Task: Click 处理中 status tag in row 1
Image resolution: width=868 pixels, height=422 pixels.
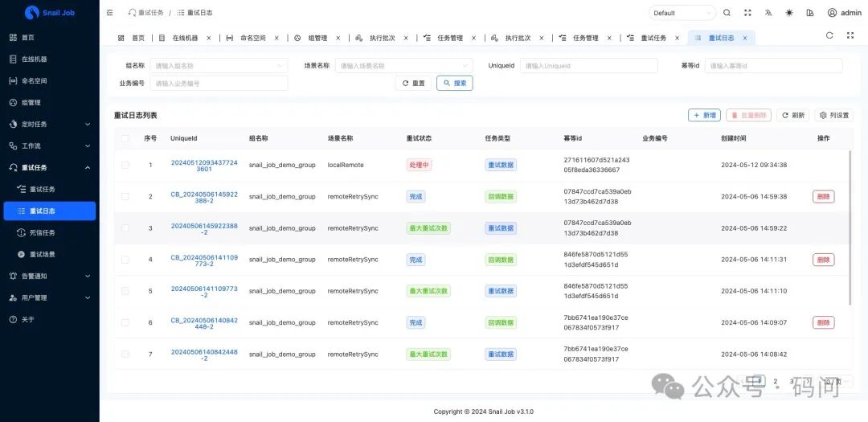Action: click(419, 165)
